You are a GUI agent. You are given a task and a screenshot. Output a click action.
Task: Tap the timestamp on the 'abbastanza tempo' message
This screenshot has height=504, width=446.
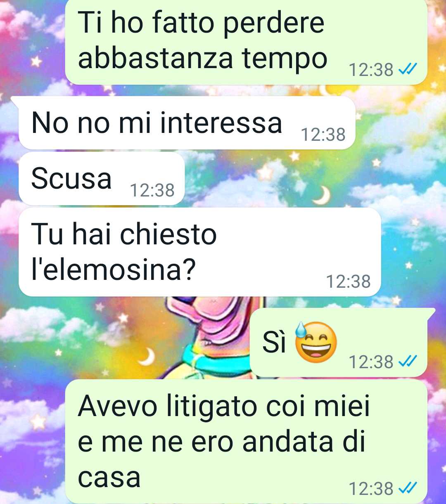pos(371,70)
